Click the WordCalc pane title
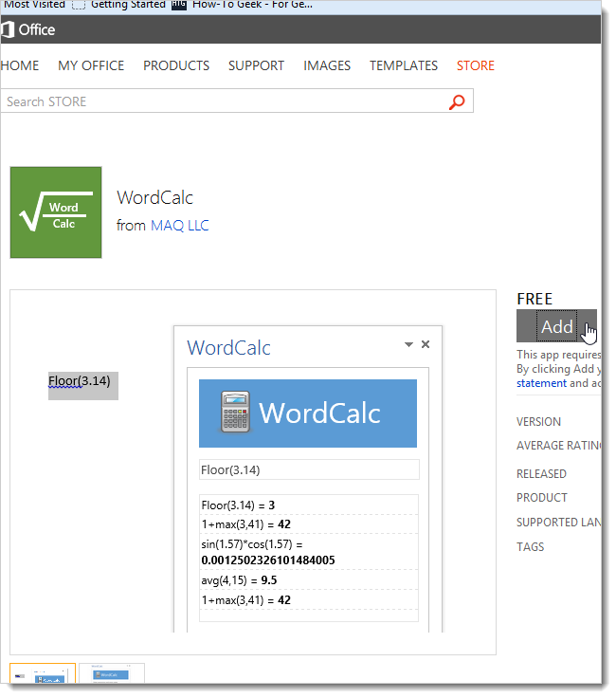616x698 pixels. [228, 348]
